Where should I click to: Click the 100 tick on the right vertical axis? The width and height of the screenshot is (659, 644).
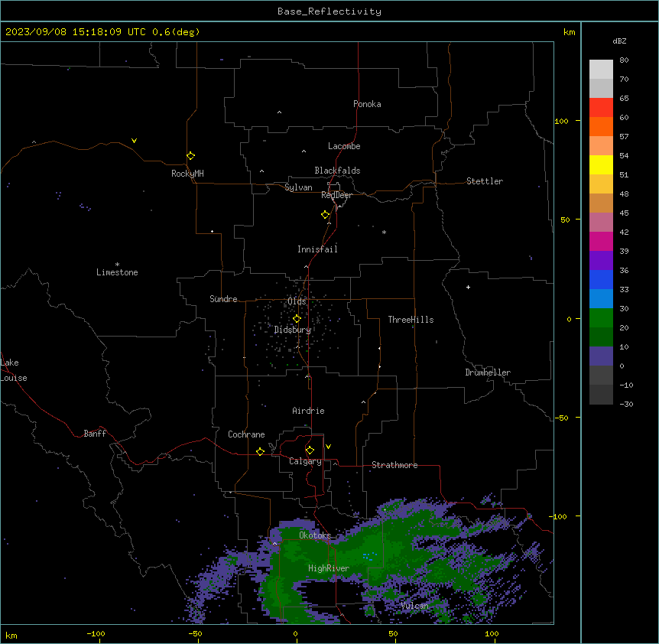(x=561, y=121)
